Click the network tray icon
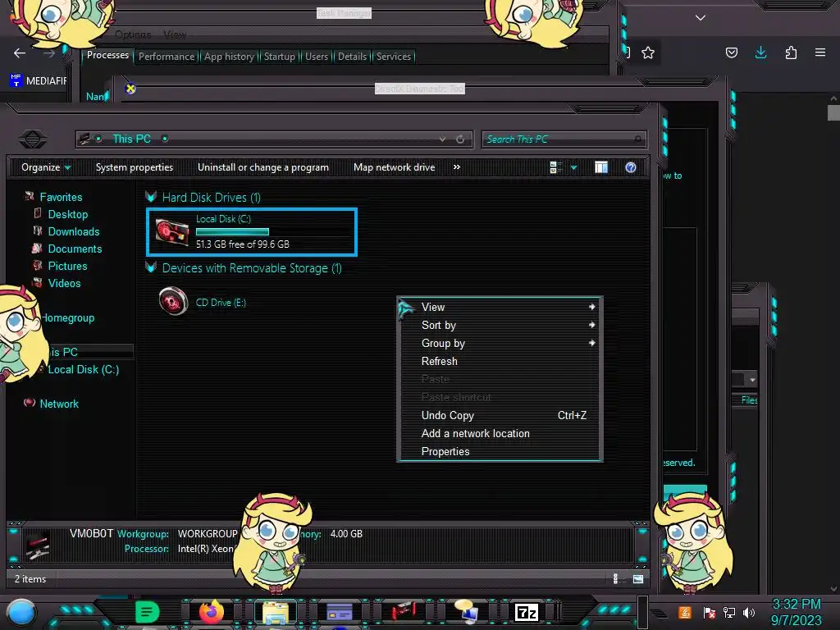The width and height of the screenshot is (840, 630). click(x=729, y=612)
